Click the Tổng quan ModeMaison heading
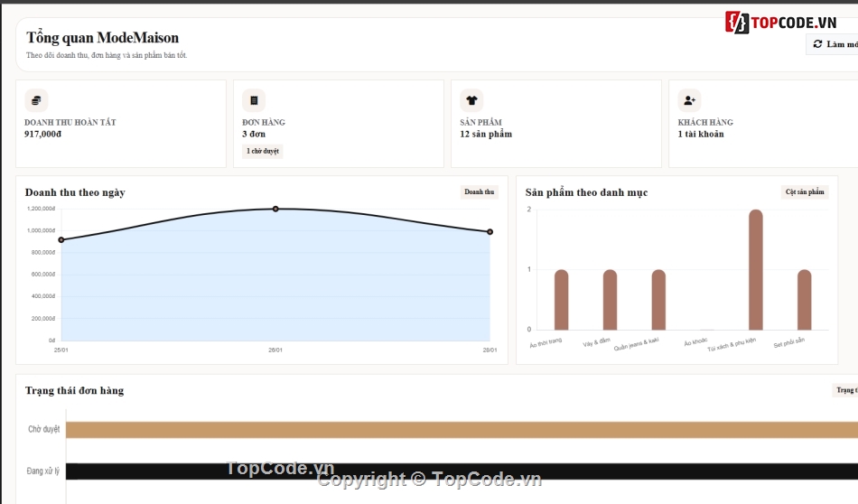This screenshot has height=504, width=858. tap(102, 38)
